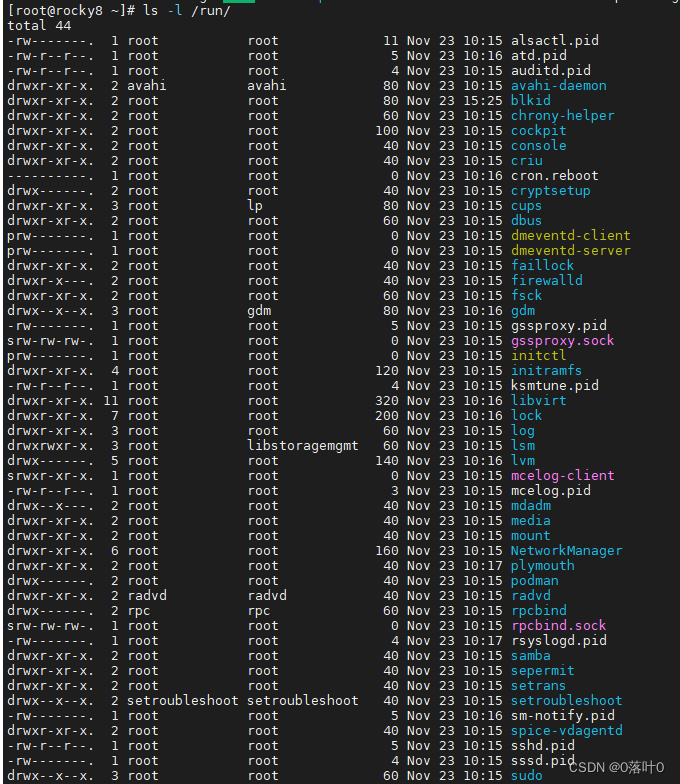
Task: Select the blue radvd directory name
Action: [x=530, y=596]
